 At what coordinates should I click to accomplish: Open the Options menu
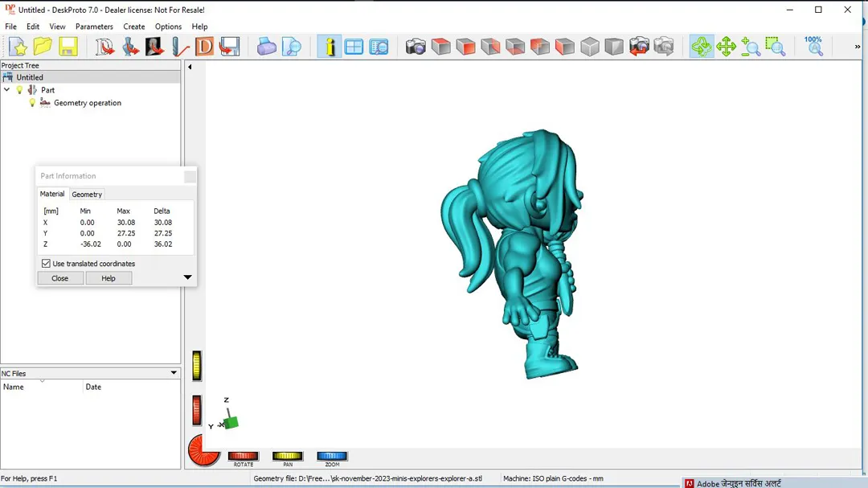point(168,27)
